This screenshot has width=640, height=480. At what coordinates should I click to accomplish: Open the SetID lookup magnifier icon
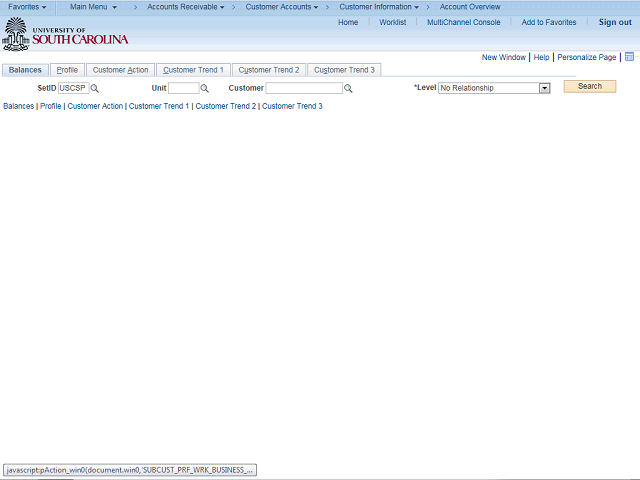(x=95, y=89)
